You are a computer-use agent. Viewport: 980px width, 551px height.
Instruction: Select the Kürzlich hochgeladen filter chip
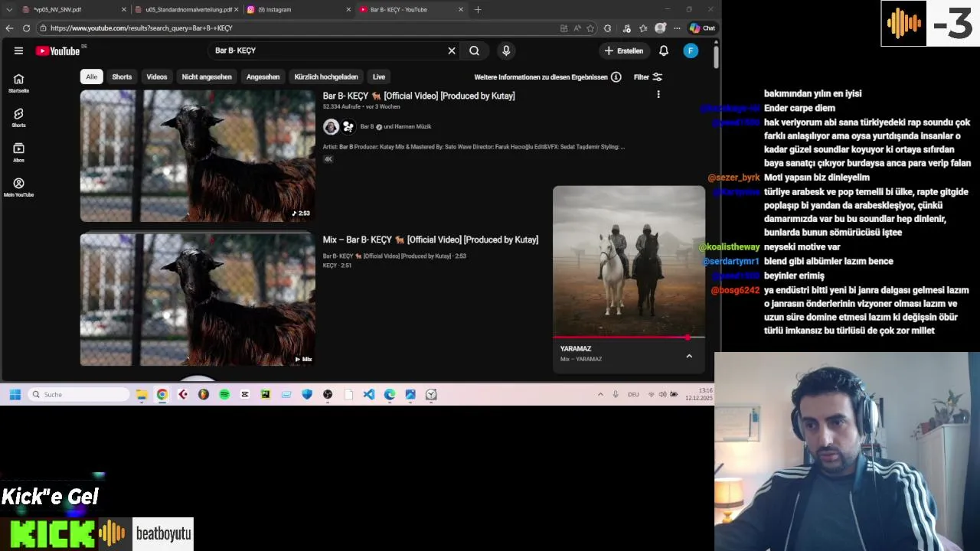click(326, 77)
